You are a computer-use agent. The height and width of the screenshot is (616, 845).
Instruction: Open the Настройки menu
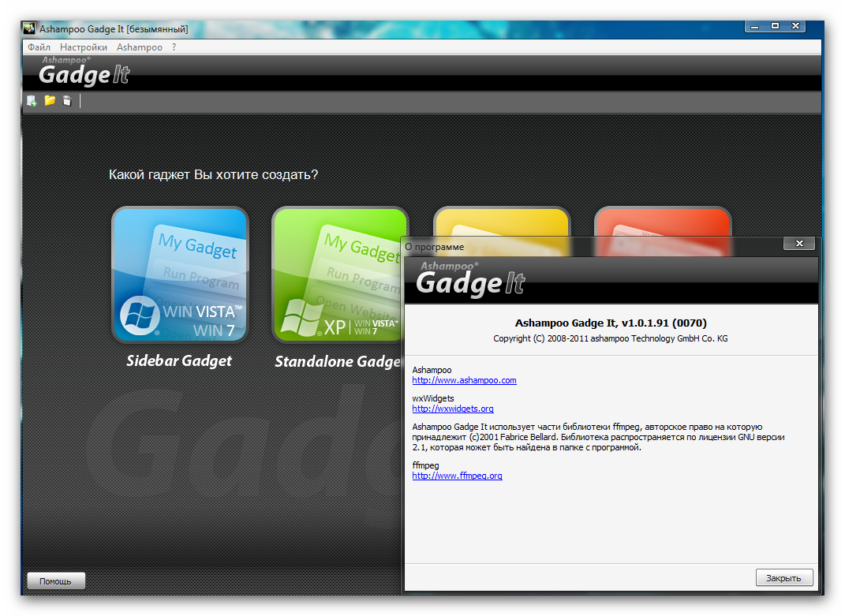click(84, 47)
